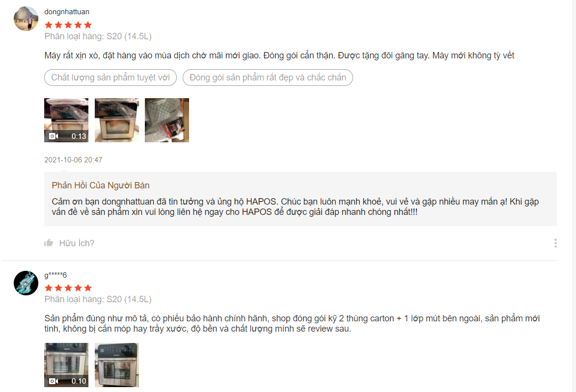View gloves photo in first review
The width and height of the screenshot is (576, 392).
point(167,120)
